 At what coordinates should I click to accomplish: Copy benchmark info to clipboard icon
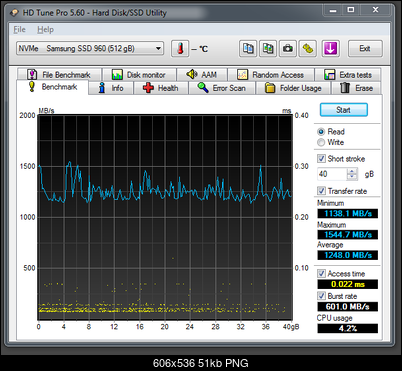pos(248,49)
